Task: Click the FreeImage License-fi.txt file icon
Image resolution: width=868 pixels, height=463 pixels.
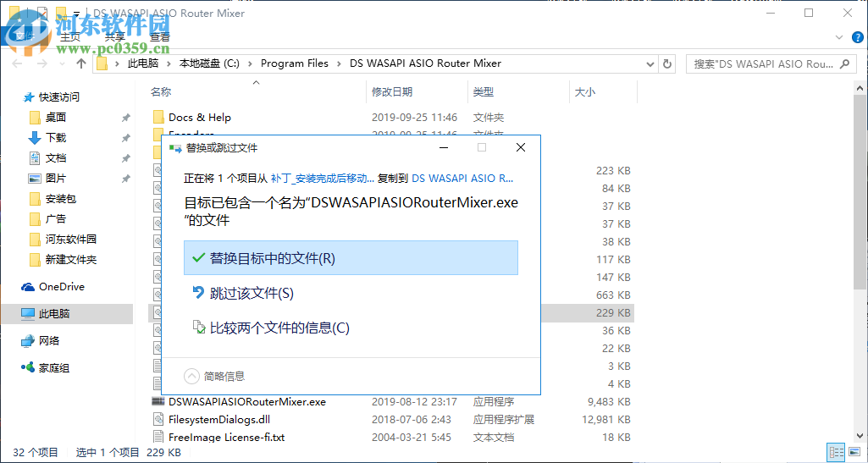Action: click(x=158, y=437)
